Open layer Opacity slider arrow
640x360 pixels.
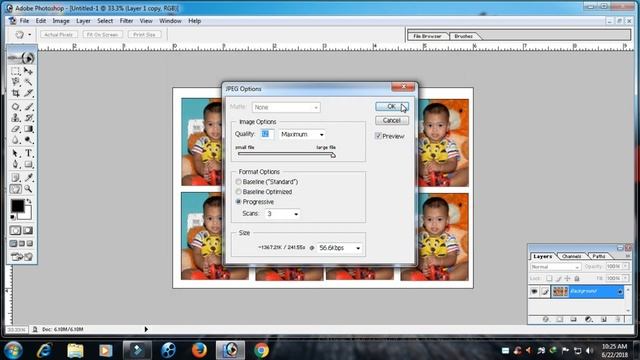(625, 267)
